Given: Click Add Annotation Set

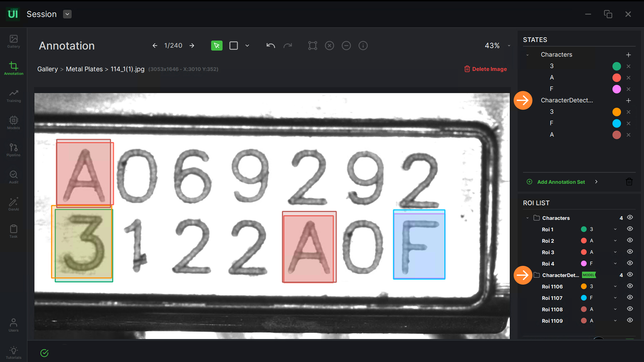Looking at the screenshot, I should click(561, 182).
